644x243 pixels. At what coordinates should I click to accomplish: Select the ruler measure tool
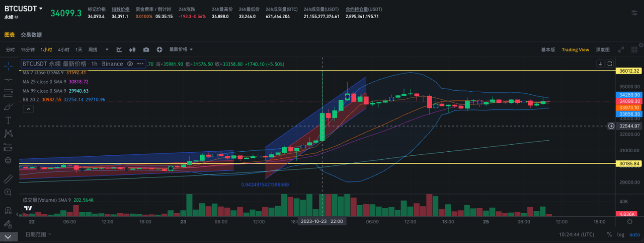coord(8,179)
